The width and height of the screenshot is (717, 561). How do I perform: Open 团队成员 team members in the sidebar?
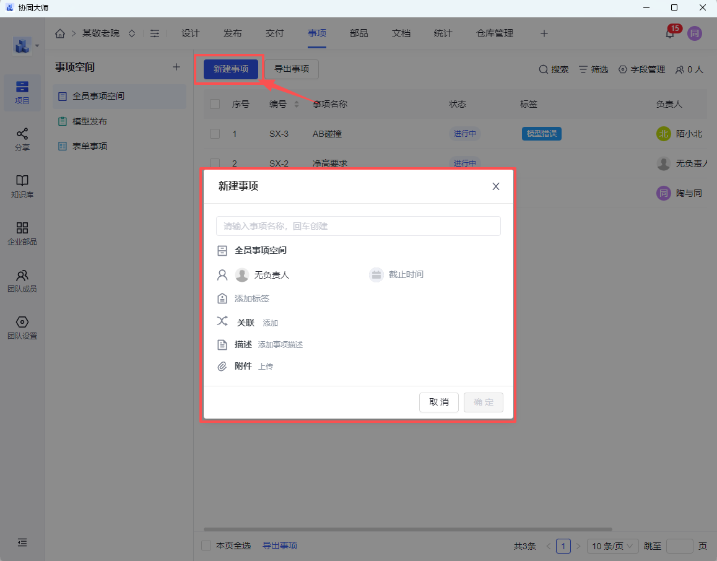[21, 280]
